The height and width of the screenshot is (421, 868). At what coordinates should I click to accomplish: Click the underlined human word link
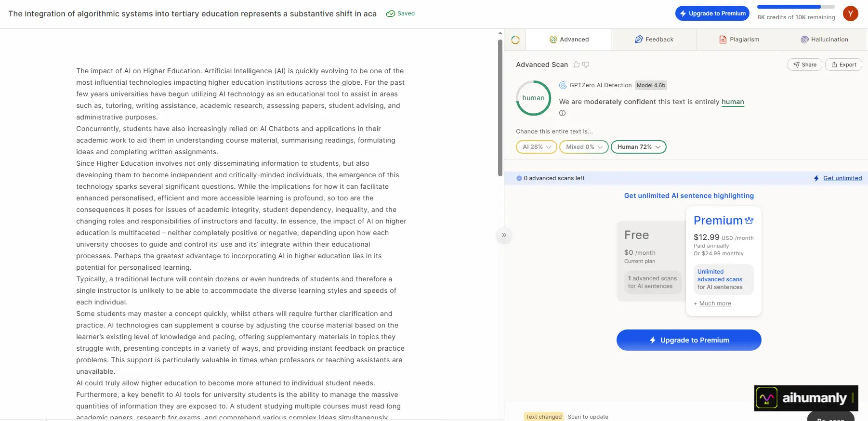point(733,102)
